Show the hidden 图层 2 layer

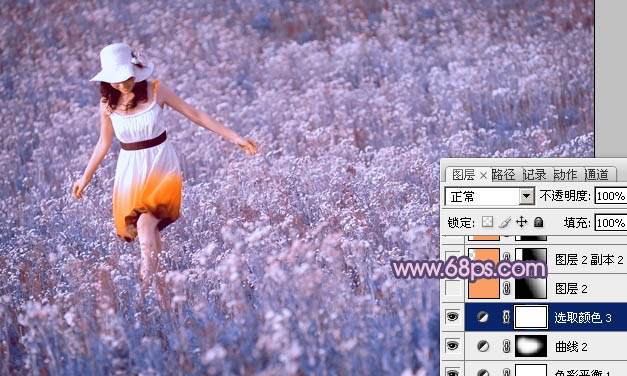click(452, 288)
